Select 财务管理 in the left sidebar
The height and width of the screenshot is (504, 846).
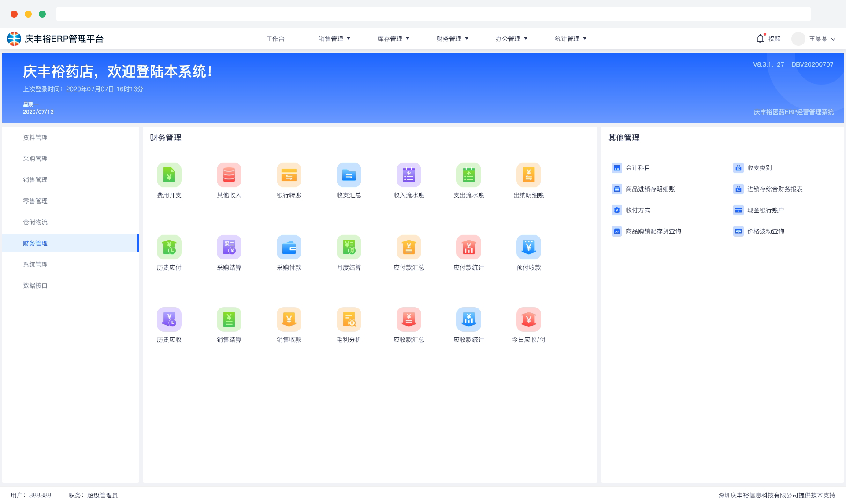pyautogui.click(x=70, y=243)
